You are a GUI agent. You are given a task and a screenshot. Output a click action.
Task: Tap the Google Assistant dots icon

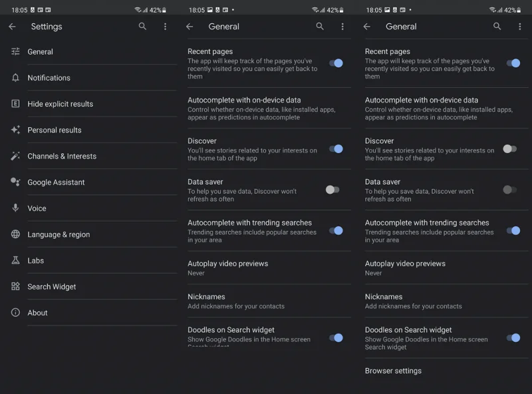tap(15, 182)
